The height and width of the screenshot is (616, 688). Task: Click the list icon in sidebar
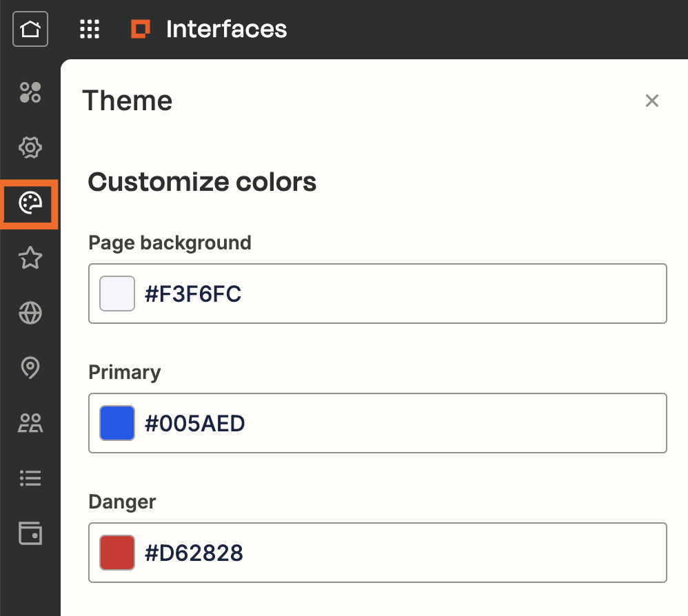tap(30, 478)
